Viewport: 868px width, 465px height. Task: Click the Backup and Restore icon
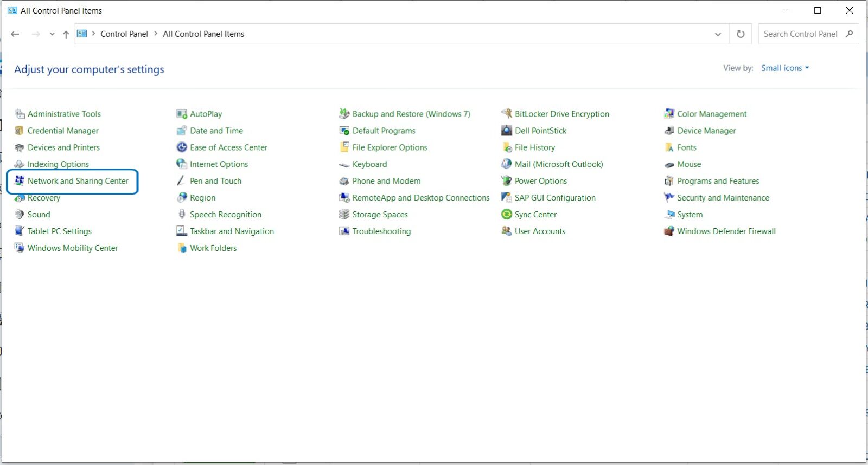coord(344,114)
